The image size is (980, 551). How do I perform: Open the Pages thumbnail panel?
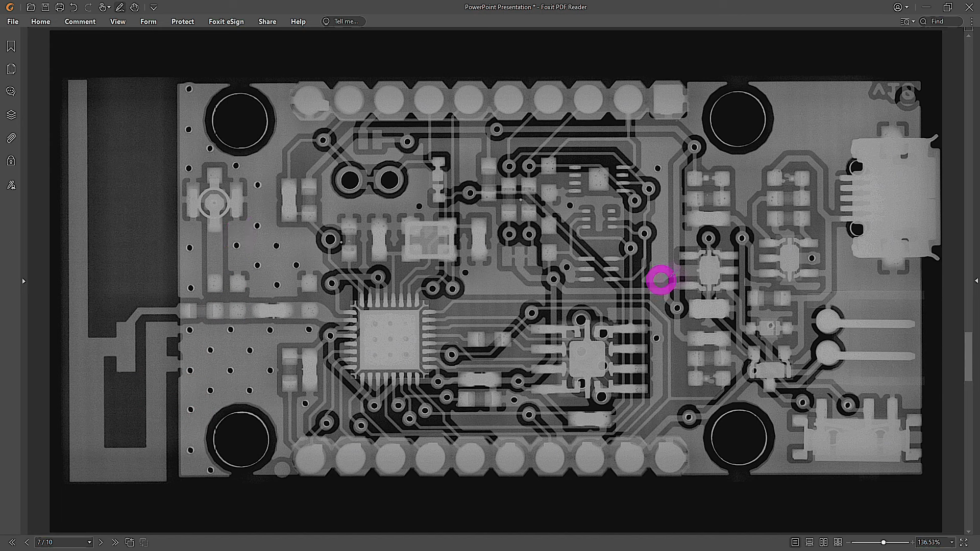tap(11, 69)
